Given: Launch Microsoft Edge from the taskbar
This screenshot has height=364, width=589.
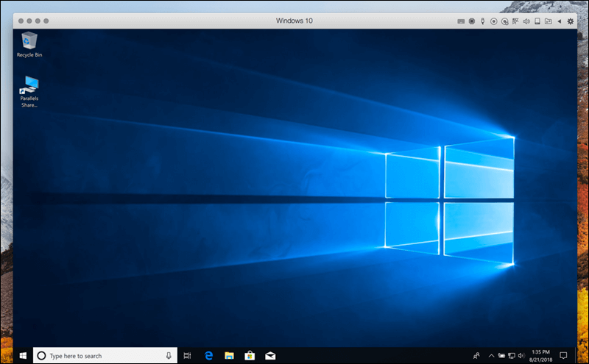Looking at the screenshot, I should 208,355.
